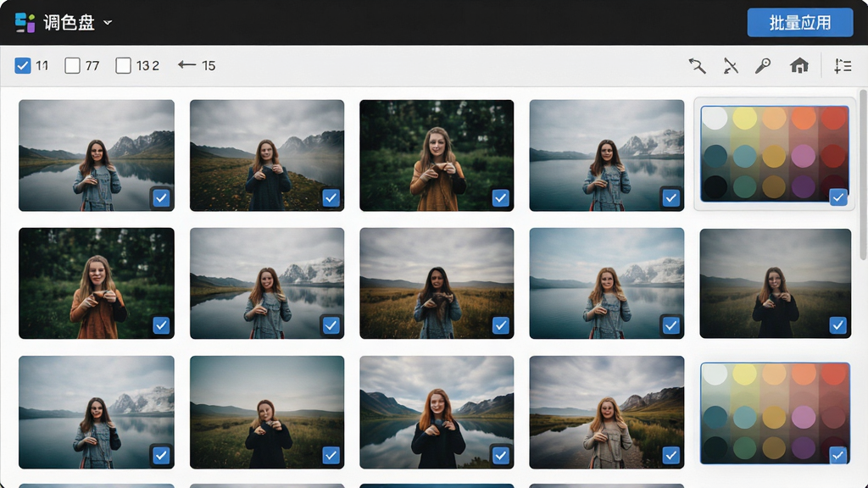Choose the pink swatch in the upper palette
The width and height of the screenshot is (868, 488).
coord(804,156)
